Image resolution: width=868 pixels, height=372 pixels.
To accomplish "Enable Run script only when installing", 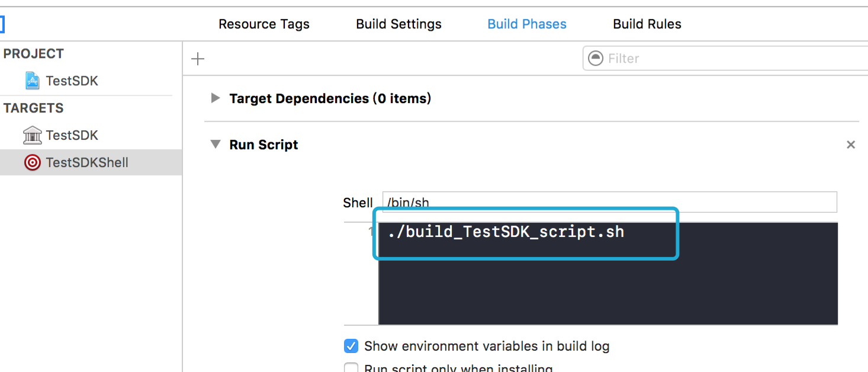I will point(351,368).
